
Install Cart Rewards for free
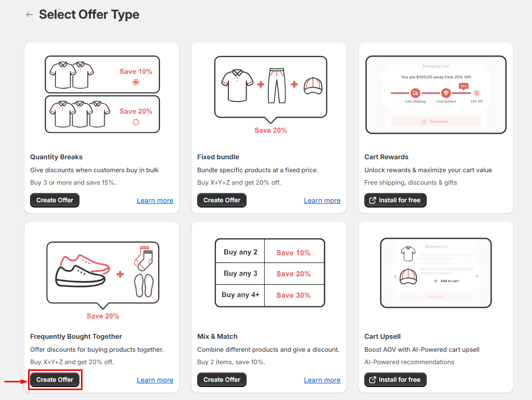click(x=395, y=200)
